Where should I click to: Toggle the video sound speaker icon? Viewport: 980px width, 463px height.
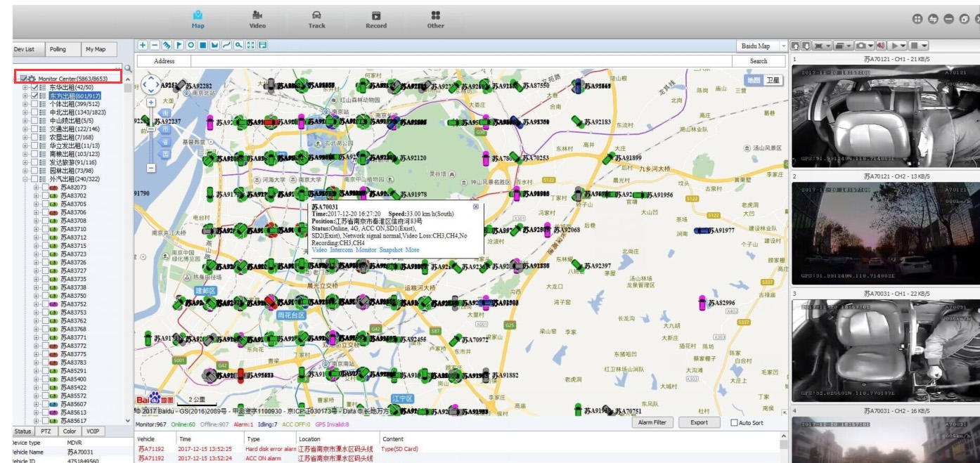(881, 46)
